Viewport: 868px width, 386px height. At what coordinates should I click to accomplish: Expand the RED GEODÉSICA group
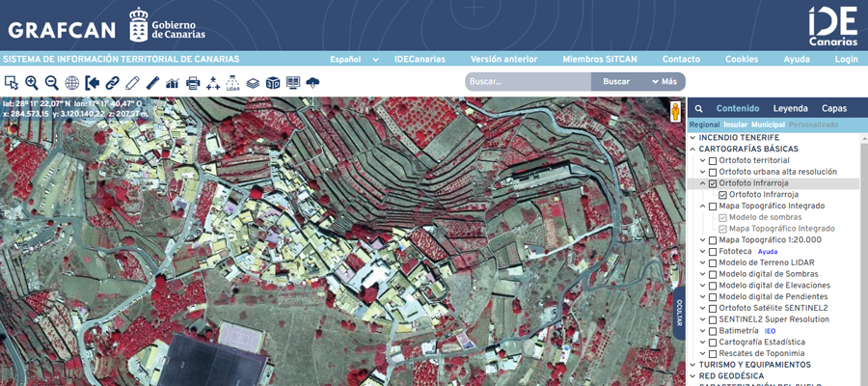pos(692,376)
